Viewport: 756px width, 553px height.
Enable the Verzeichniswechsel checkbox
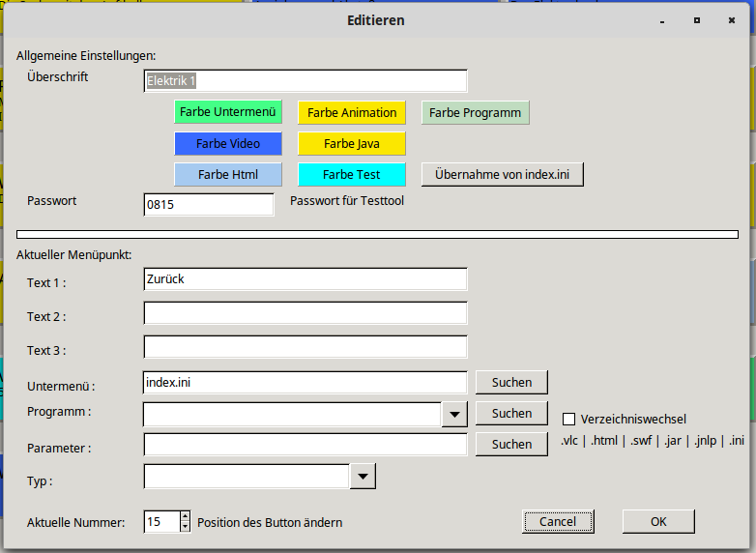pyautogui.click(x=568, y=419)
